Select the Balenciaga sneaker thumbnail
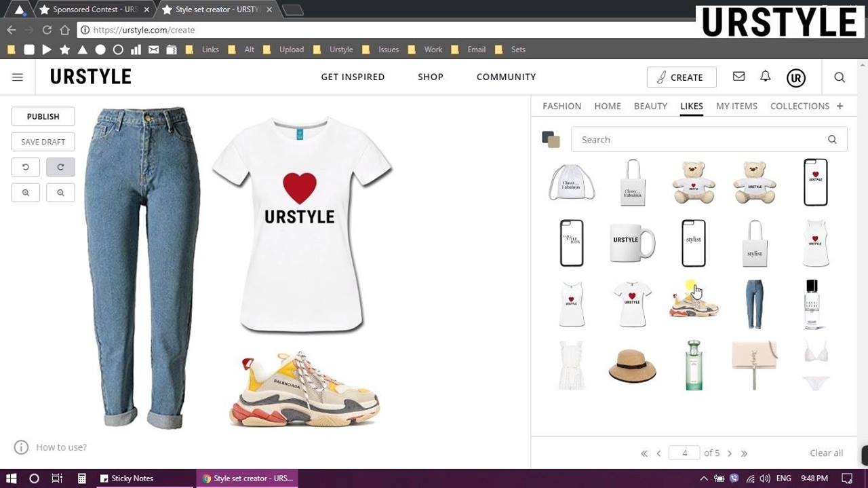Viewport: 868px width, 488px height. pyautogui.click(x=694, y=305)
